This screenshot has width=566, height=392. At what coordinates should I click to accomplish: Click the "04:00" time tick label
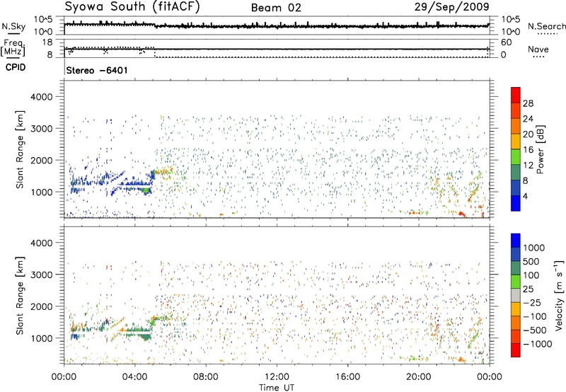point(134,377)
